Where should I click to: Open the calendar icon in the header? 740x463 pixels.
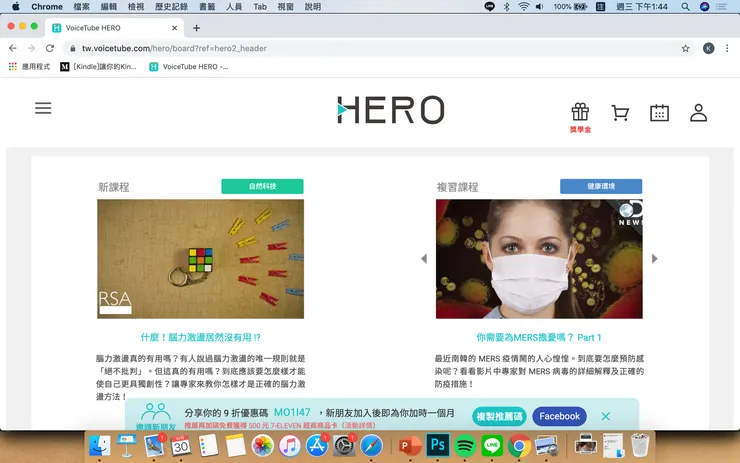click(659, 113)
